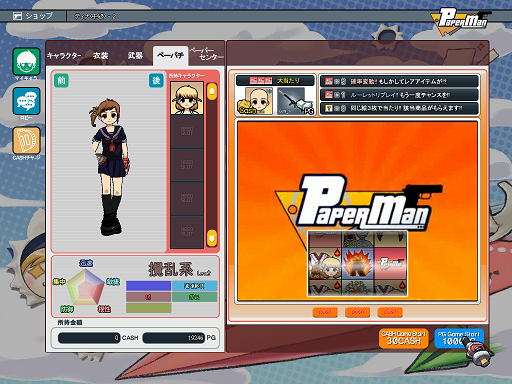Image resolution: width=512 pixels, height=384 pixels.
Task: Click the 同じ絵3枚で当たり info row
Action: pos(399,108)
